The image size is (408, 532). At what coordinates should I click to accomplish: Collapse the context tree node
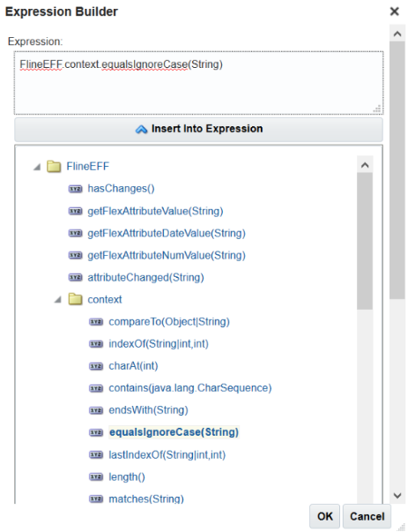pyautogui.click(x=58, y=300)
